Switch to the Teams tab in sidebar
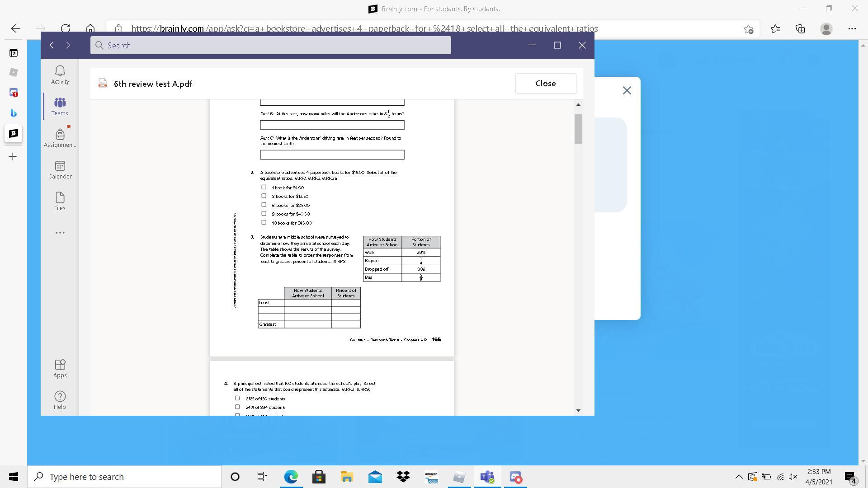The height and width of the screenshot is (488, 868). [60, 106]
